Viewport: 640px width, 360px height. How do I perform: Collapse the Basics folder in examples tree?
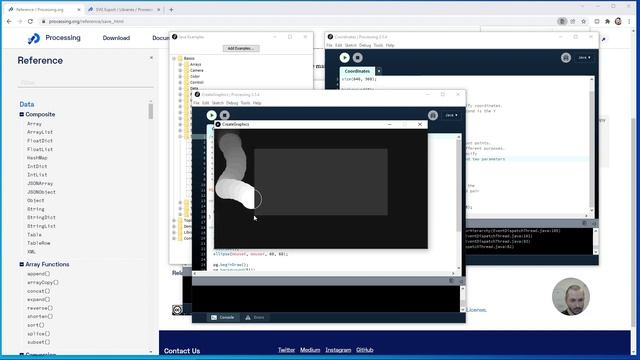[x=174, y=58]
